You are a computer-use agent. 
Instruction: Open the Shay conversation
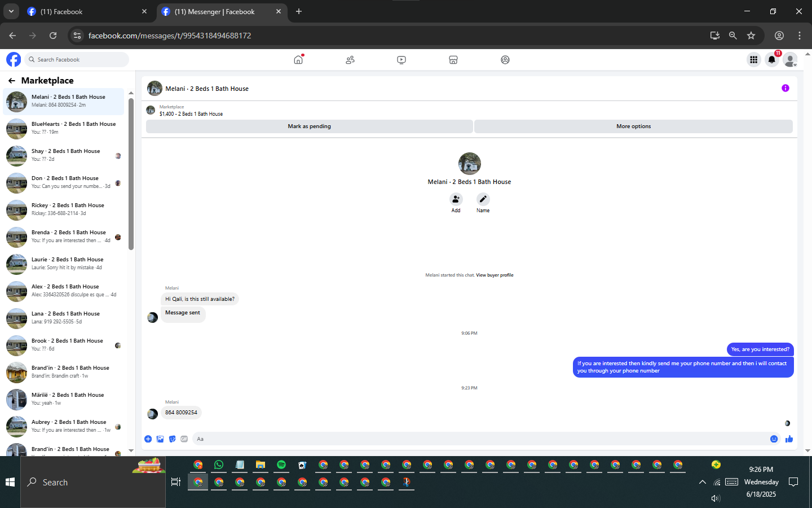click(x=63, y=155)
